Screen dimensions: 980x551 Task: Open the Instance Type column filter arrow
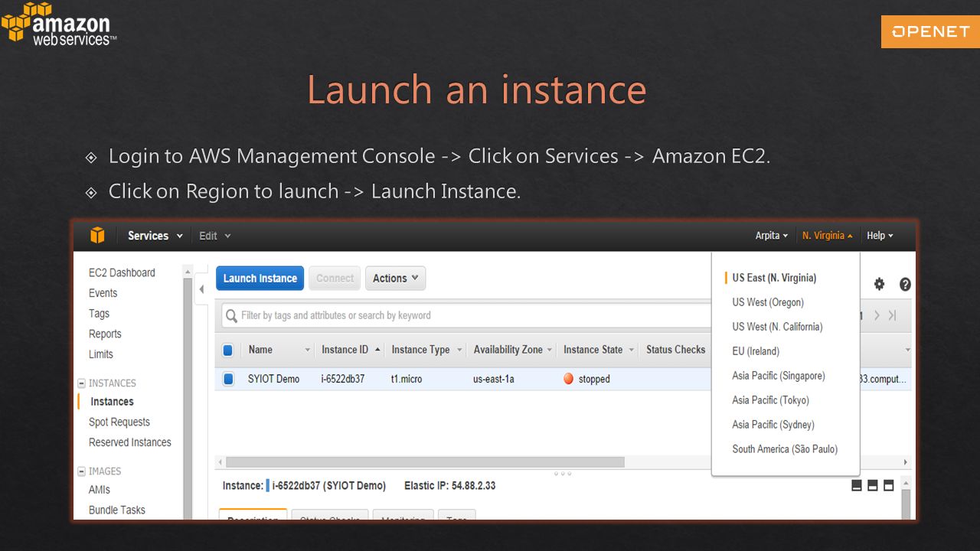coord(460,350)
